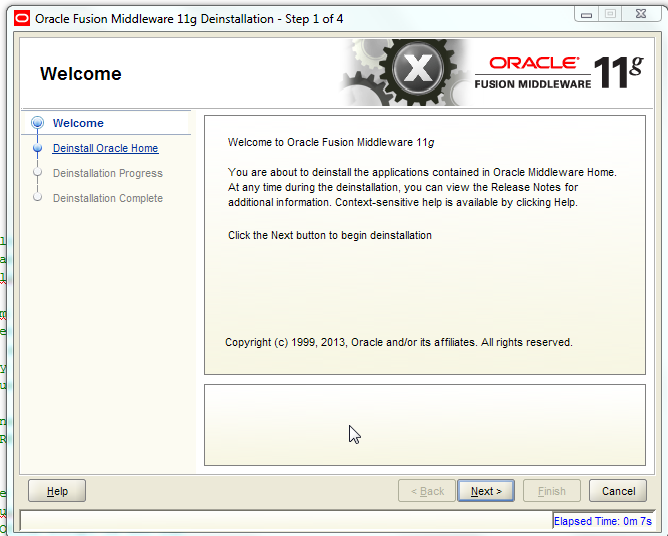The width and height of the screenshot is (668, 536).
Task: Minimize the deinstallation window
Action: [586, 14]
